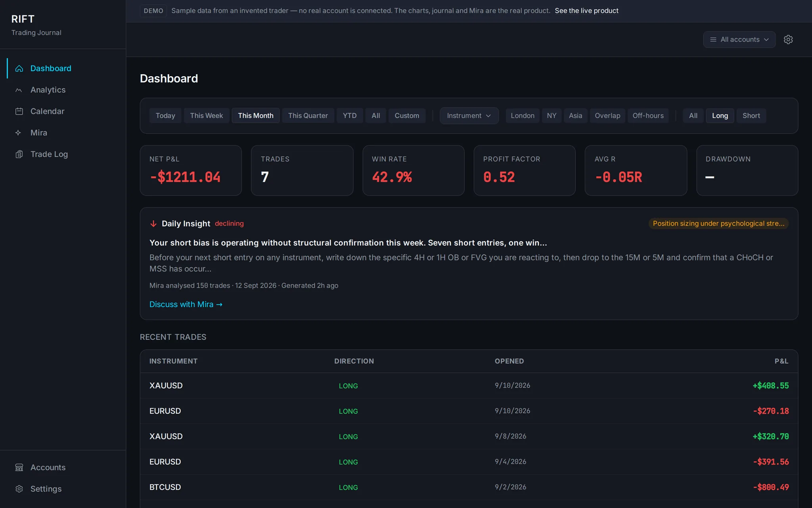Open the EURUSD trade with -$270.18
Screen dimensions: 812x508
469,411
